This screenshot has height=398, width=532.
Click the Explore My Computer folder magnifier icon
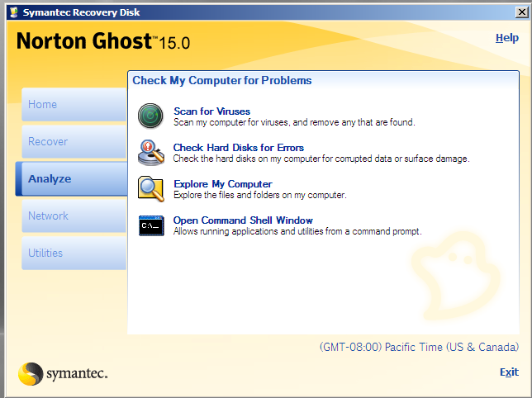coord(151,189)
